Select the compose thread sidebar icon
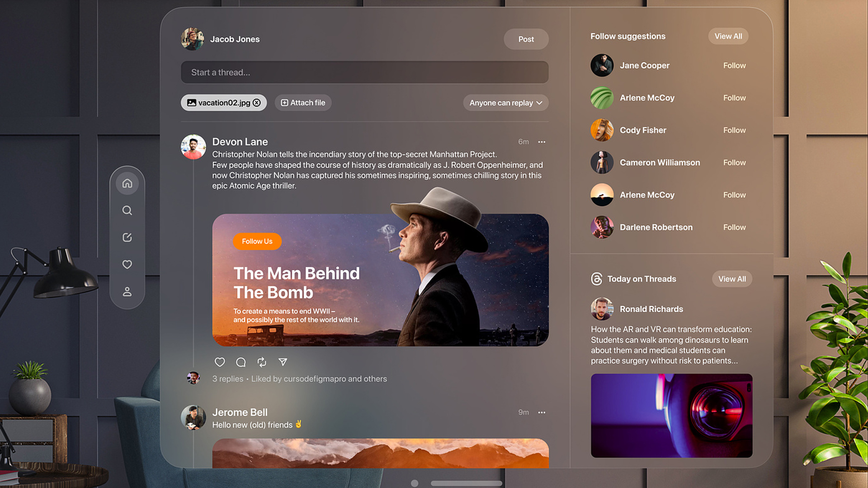The width and height of the screenshot is (868, 488). point(127,238)
